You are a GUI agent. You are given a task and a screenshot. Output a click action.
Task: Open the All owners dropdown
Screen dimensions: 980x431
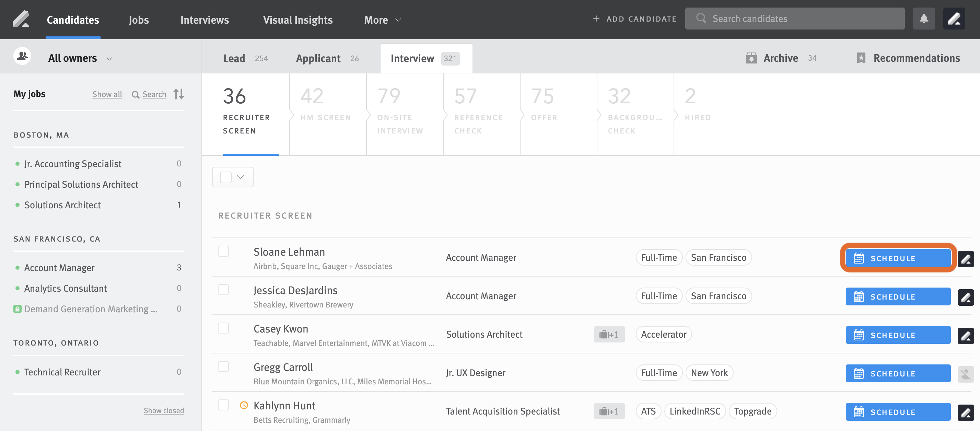80,58
